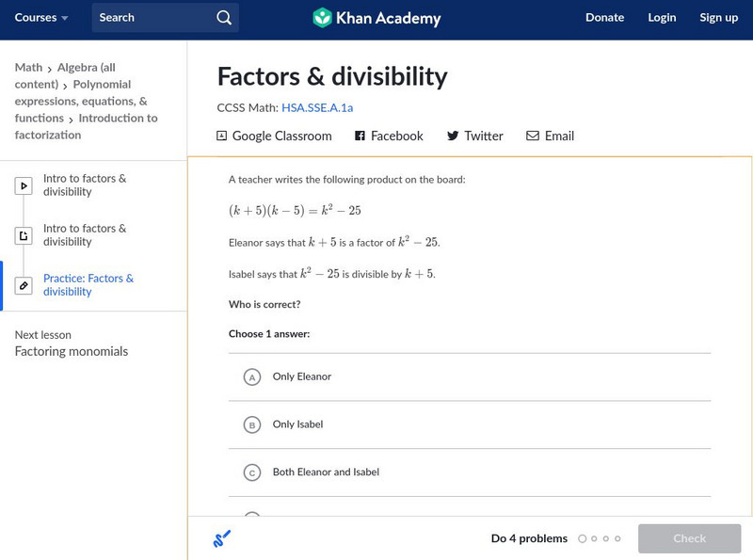The image size is (753, 560).
Task: Open the Courses dropdown menu
Action: coord(41,18)
